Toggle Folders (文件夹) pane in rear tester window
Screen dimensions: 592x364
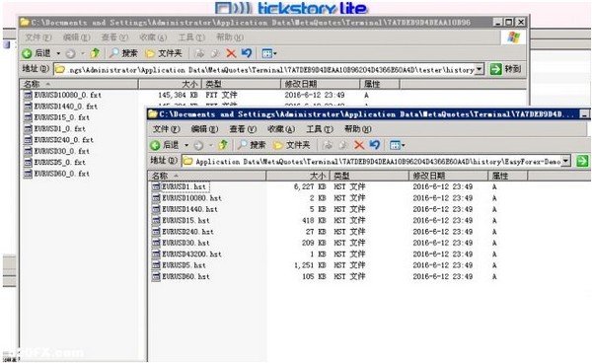[164, 53]
